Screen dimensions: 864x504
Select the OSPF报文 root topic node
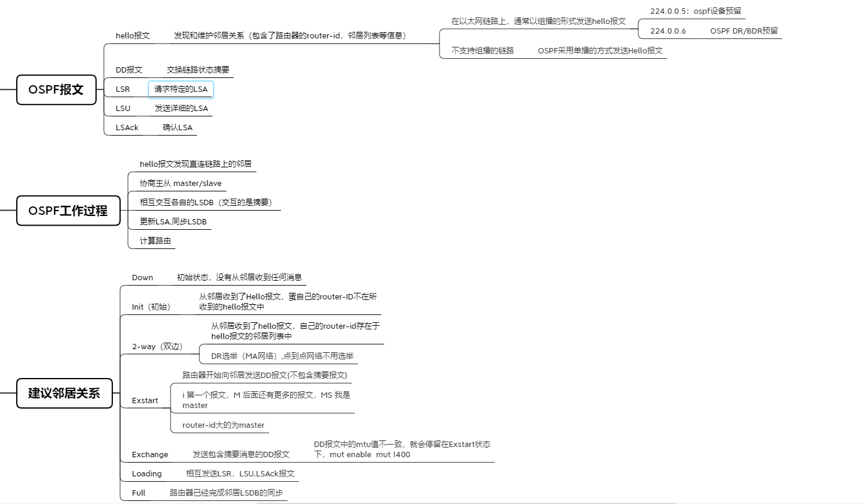pyautogui.click(x=56, y=89)
